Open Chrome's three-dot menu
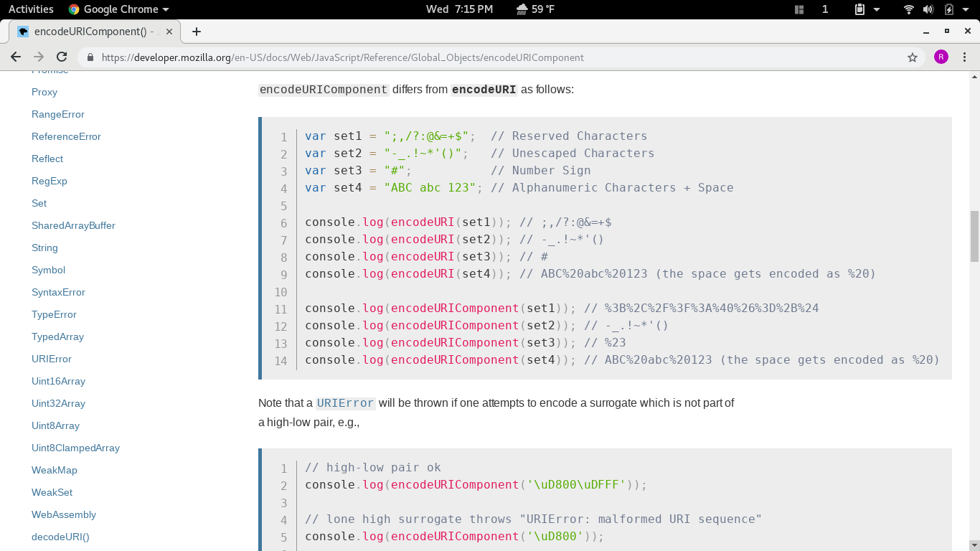This screenshot has height=551, width=980. (965, 57)
